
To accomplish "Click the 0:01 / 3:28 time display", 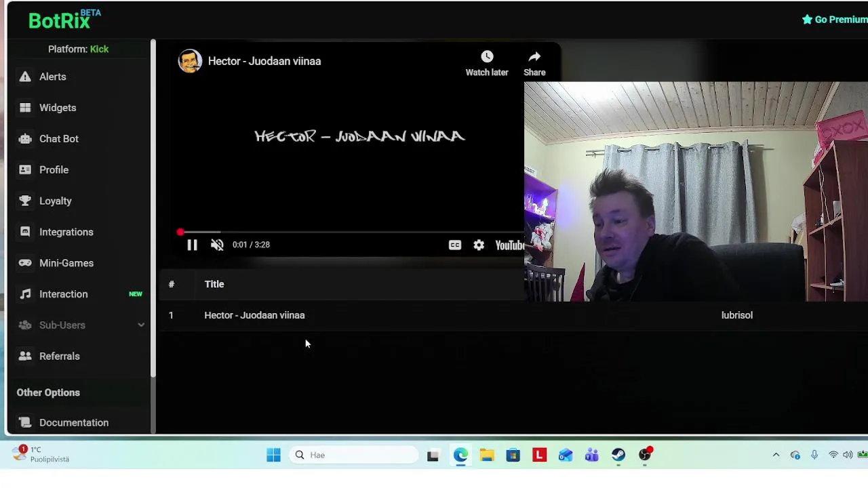I will [251, 245].
